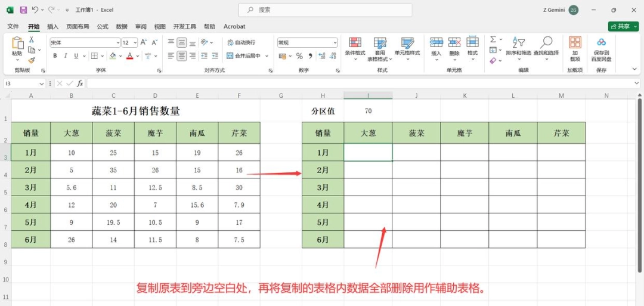Toggle top vertical alignment

coord(171,42)
